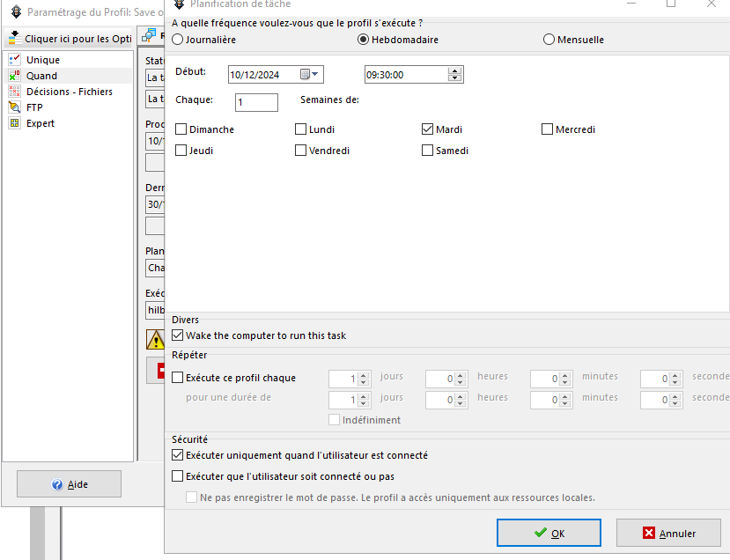Open the calendar picker for Début date
Screen dimensions: 730x560
click(310, 75)
